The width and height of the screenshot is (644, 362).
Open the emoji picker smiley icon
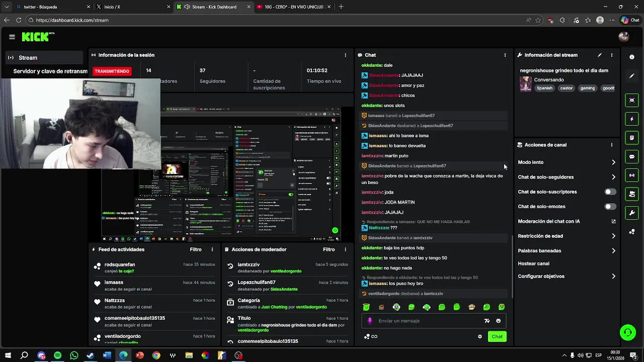pos(499,321)
